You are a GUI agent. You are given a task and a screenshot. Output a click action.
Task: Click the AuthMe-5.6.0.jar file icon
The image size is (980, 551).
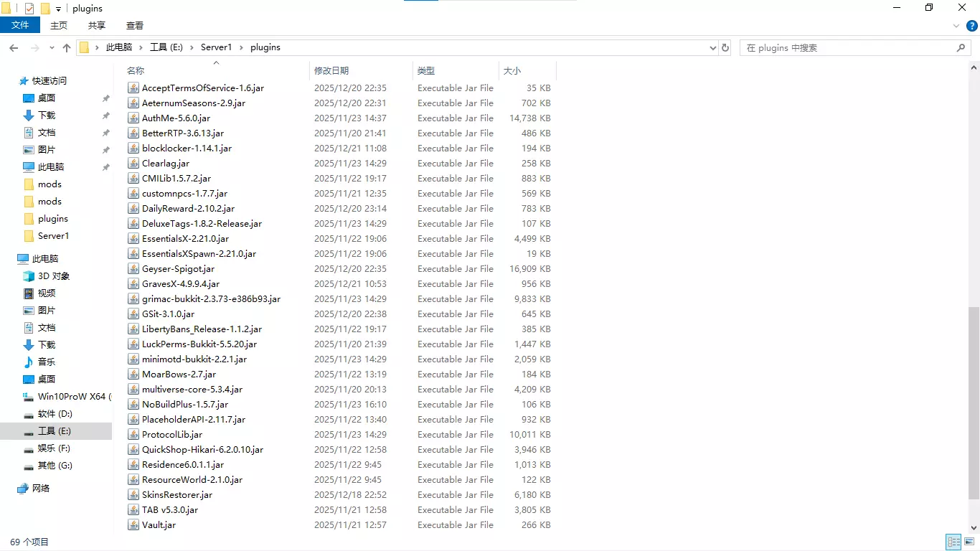[x=133, y=118]
